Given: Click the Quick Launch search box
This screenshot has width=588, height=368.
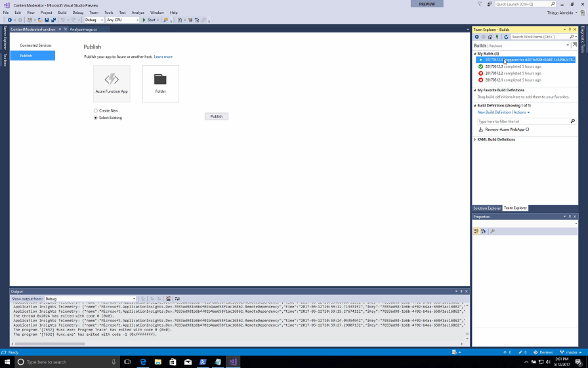Looking at the screenshot, I should click(x=525, y=4).
